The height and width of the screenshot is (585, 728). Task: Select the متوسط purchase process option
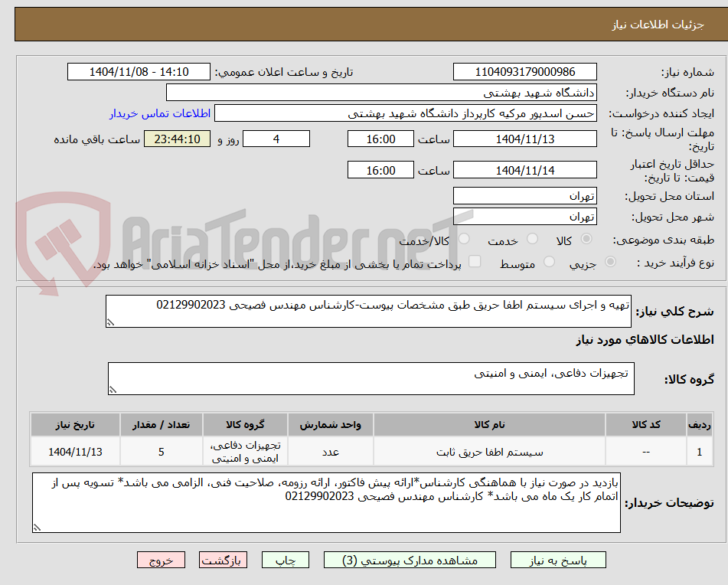tap(548, 261)
